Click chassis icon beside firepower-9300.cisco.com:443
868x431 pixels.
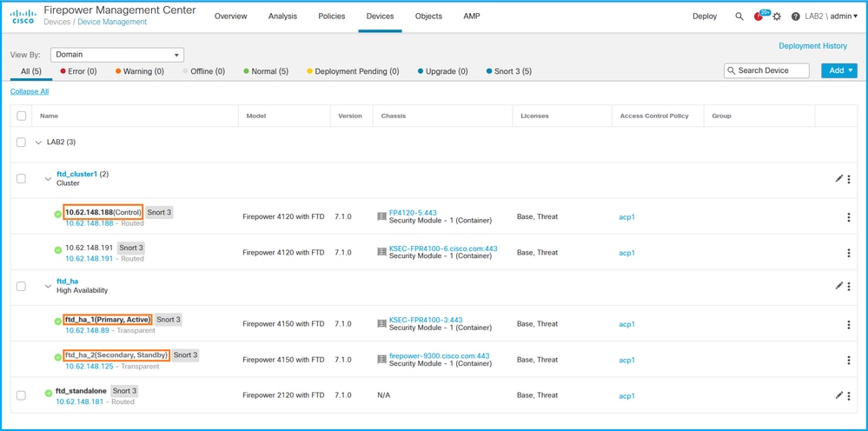tap(381, 360)
